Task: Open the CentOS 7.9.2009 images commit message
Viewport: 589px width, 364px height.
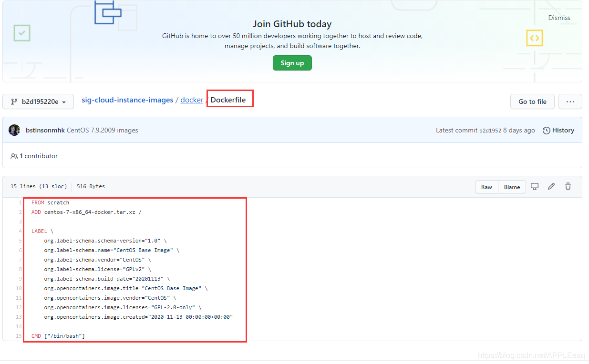Action: 103,130
